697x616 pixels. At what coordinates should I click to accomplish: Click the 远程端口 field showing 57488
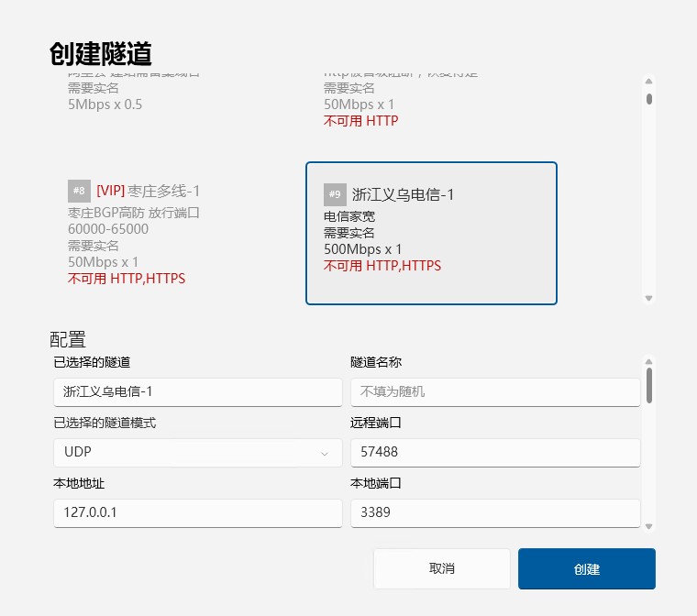click(x=495, y=453)
